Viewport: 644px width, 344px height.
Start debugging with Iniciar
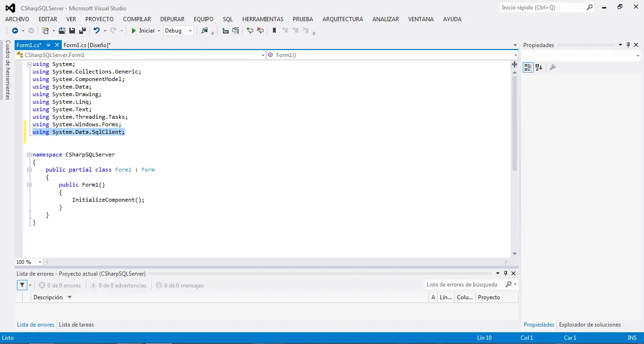click(143, 31)
